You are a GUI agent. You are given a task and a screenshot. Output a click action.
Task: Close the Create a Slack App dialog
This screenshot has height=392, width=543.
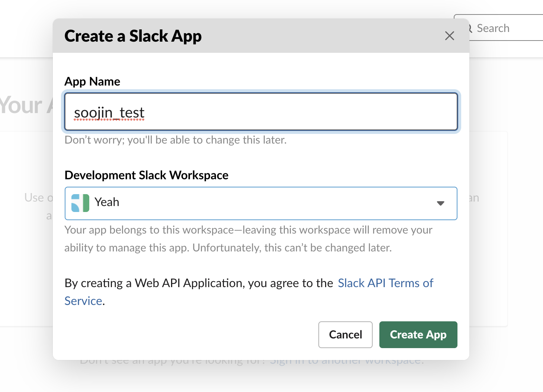[x=450, y=36]
